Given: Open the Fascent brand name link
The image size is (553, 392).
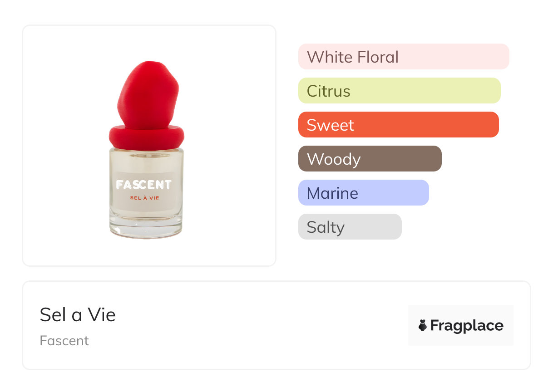Looking at the screenshot, I should [x=64, y=341].
